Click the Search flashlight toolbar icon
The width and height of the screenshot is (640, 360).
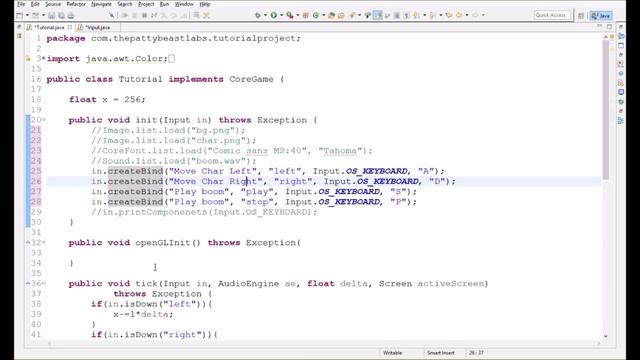pos(352,15)
